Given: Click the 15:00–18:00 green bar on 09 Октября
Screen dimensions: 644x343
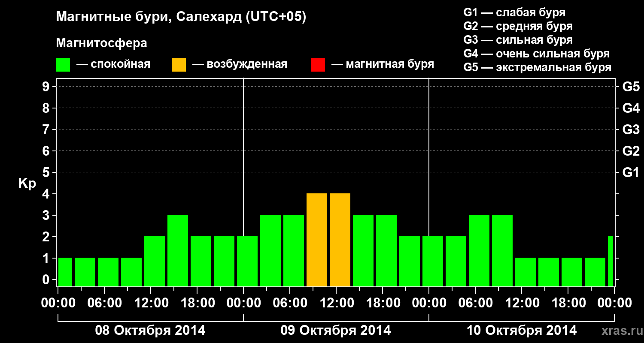Looking at the screenshot, I should pyautogui.click(x=363, y=251).
